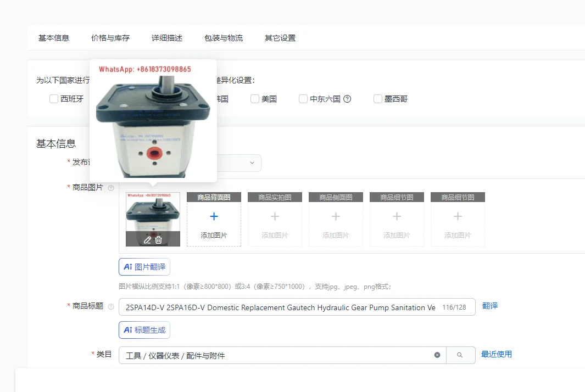Click the pencil icon to edit product image
The image size is (585, 392).
click(x=147, y=239)
